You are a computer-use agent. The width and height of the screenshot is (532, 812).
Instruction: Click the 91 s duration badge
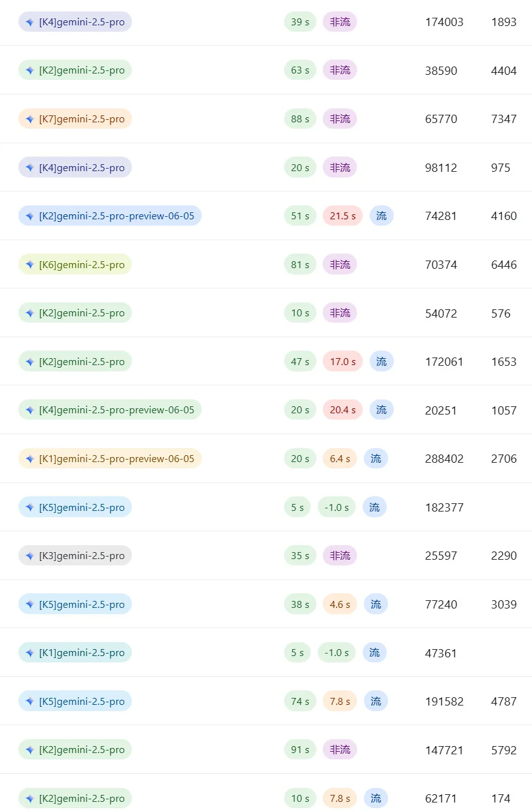coord(300,750)
